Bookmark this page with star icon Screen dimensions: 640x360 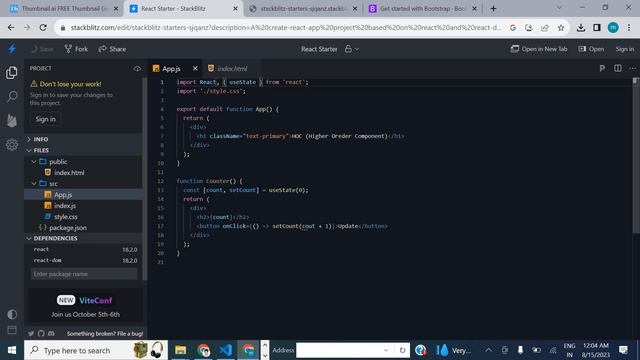coord(561,28)
